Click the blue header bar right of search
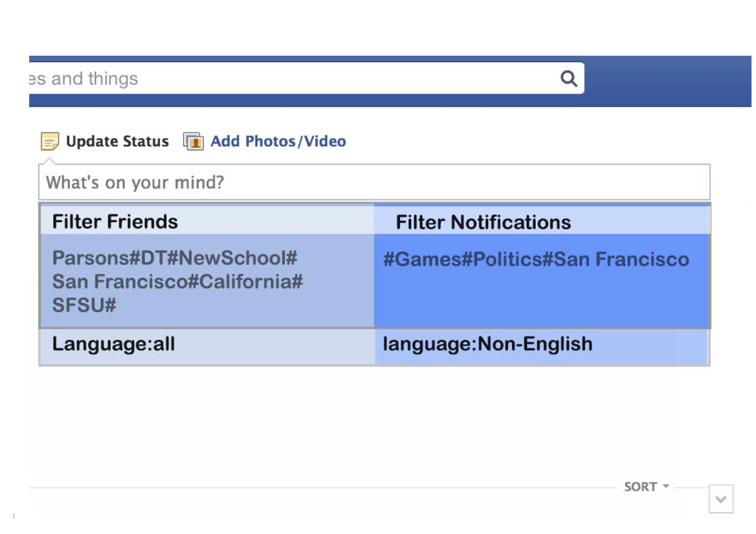The height and width of the screenshot is (534, 756). point(668,81)
